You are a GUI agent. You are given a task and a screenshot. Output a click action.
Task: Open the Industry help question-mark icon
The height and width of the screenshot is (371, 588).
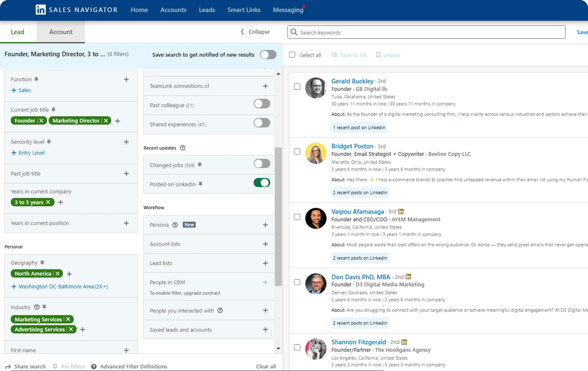click(37, 307)
